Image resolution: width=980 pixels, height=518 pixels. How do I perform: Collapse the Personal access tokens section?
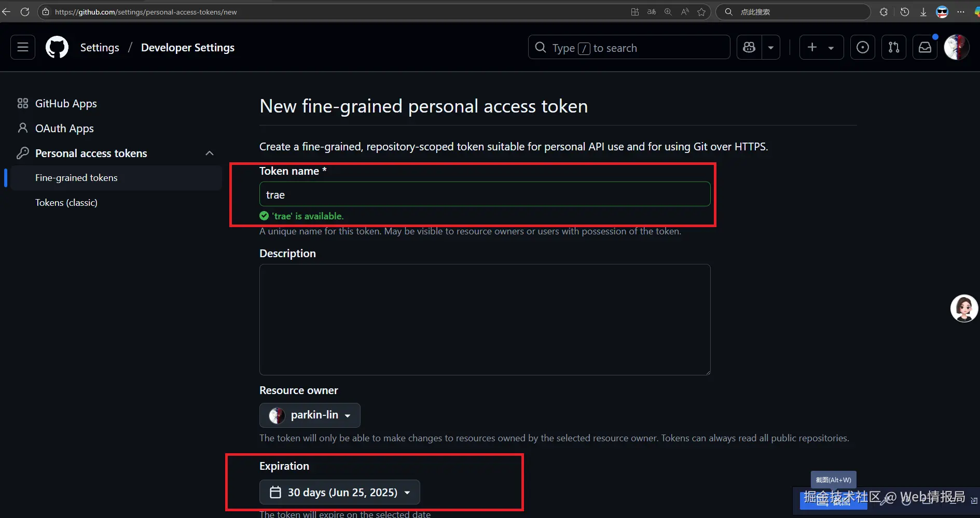pyautogui.click(x=209, y=153)
